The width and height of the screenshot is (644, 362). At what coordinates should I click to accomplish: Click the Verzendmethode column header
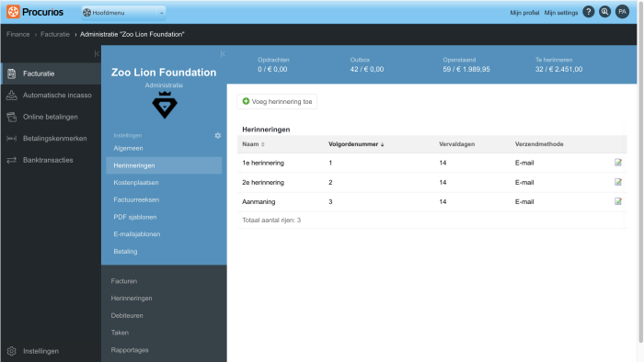pyautogui.click(x=539, y=144)
